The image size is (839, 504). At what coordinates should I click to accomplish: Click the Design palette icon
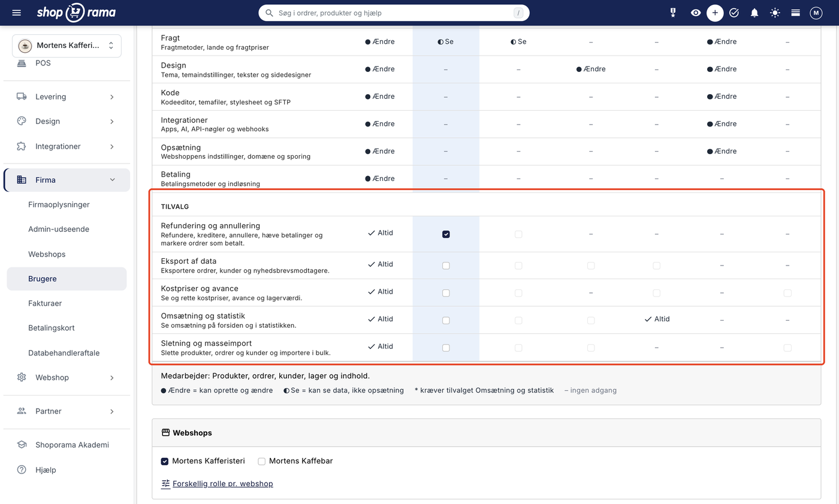(x=22, y=121)
